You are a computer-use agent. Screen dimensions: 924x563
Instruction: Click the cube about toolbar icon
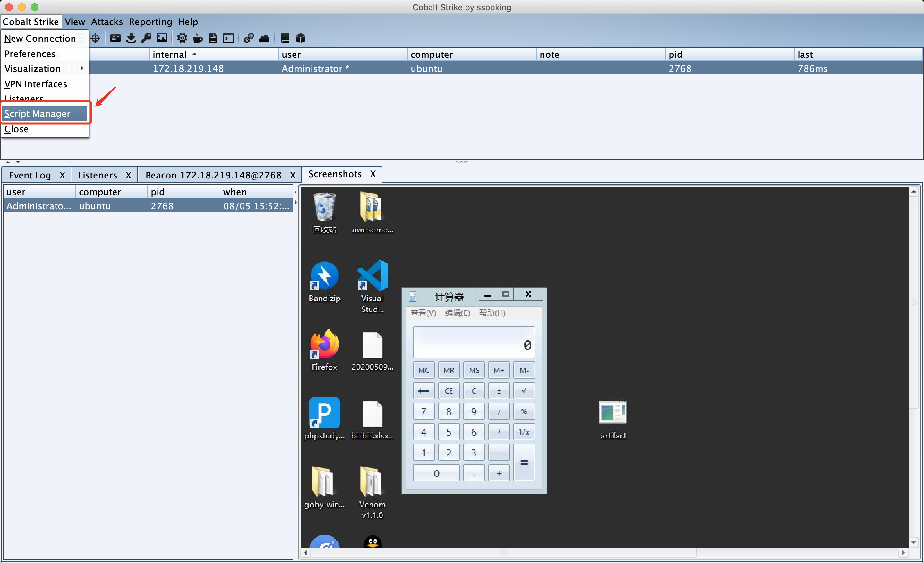[x=300, y=38]
